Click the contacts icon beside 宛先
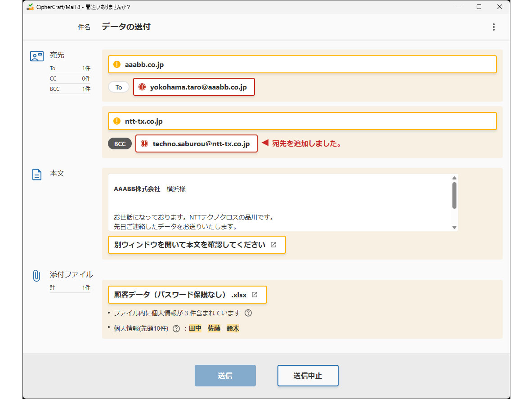Image resolution: width=532 pixels, height=399 pixels. 37,55
